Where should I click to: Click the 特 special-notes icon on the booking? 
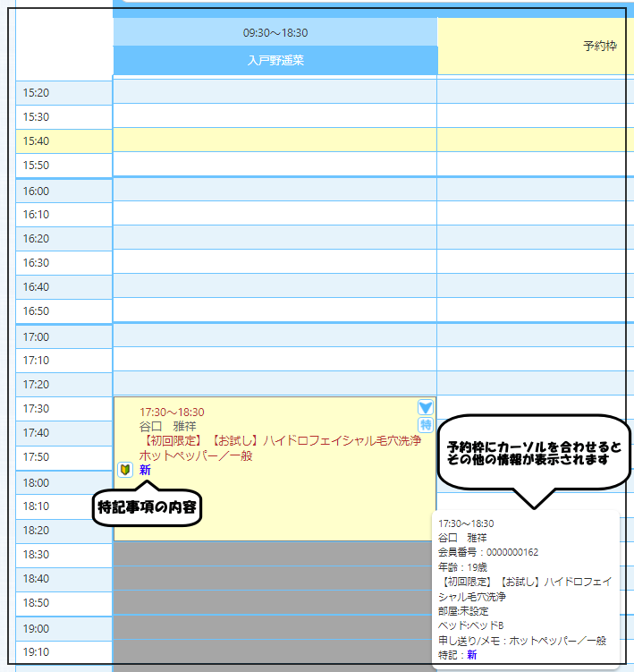[426, 424]
